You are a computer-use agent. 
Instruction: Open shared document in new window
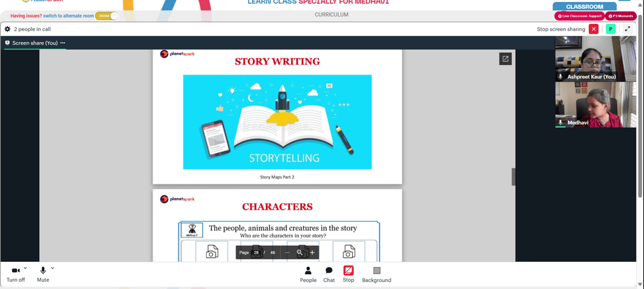pos(505,59)
